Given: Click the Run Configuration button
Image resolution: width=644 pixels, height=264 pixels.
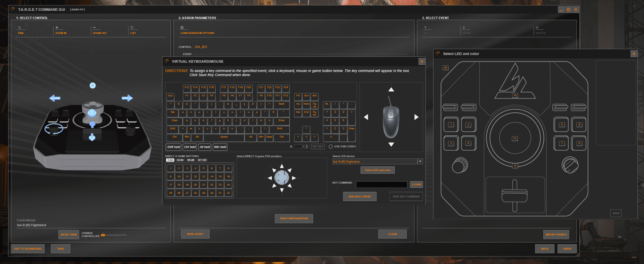Looking at the screenshot, I should point(294,218).
